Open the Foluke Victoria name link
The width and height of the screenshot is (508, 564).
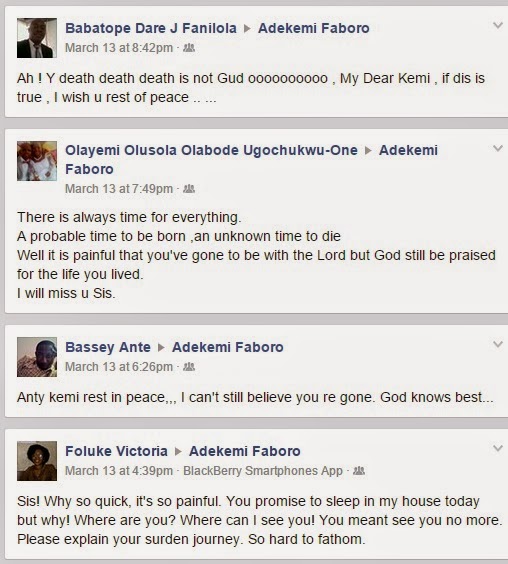pos(116,451)
